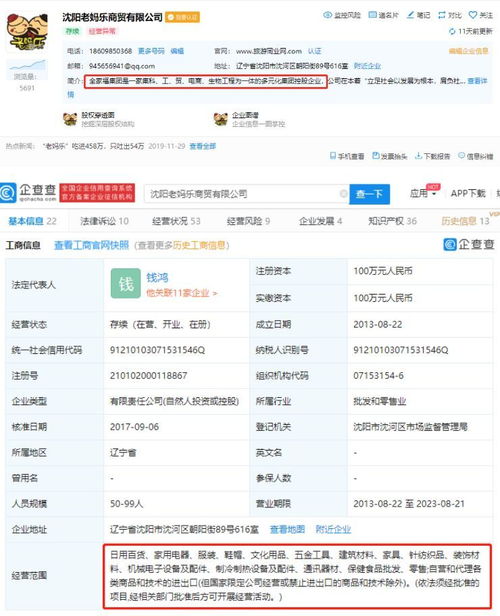Click the 手机查看 phone icon
The width and height of the screenshot is (500, 616).
pos(333,156)
